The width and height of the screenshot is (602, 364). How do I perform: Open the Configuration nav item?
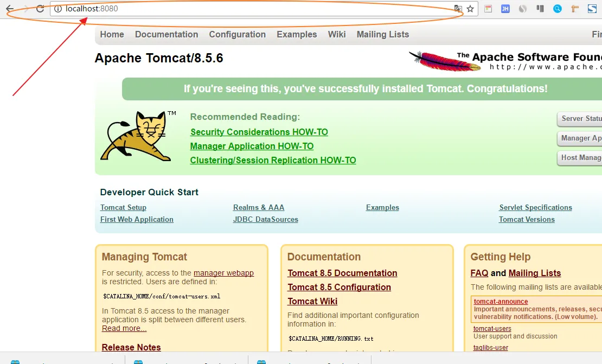point(237,34)
